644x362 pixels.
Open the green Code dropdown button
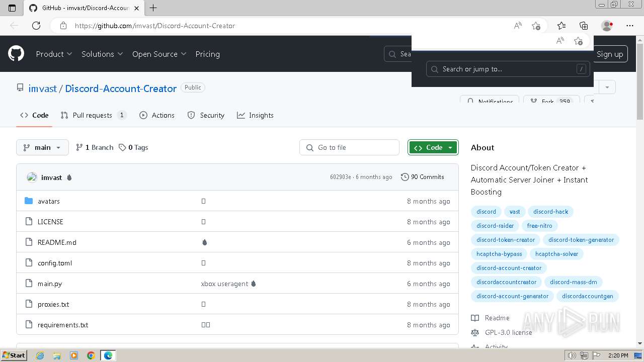(x=433, y=147)
